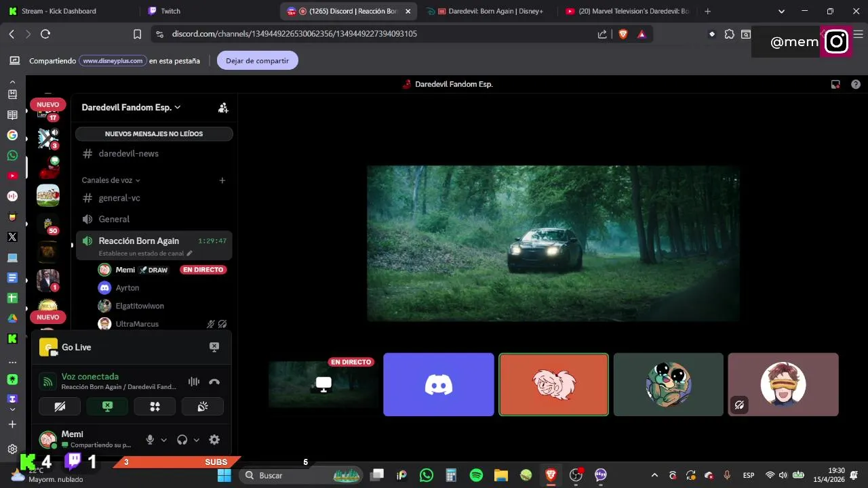Toggle taskbar volume speaker icon
The width and height of the screenshot is (868, 488).
pos(783,475)
